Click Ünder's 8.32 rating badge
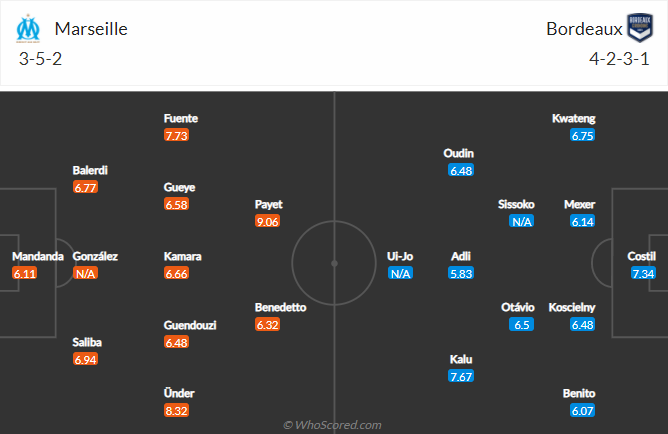Viewport: 668px width, 434px height. (x=176, y=410)
